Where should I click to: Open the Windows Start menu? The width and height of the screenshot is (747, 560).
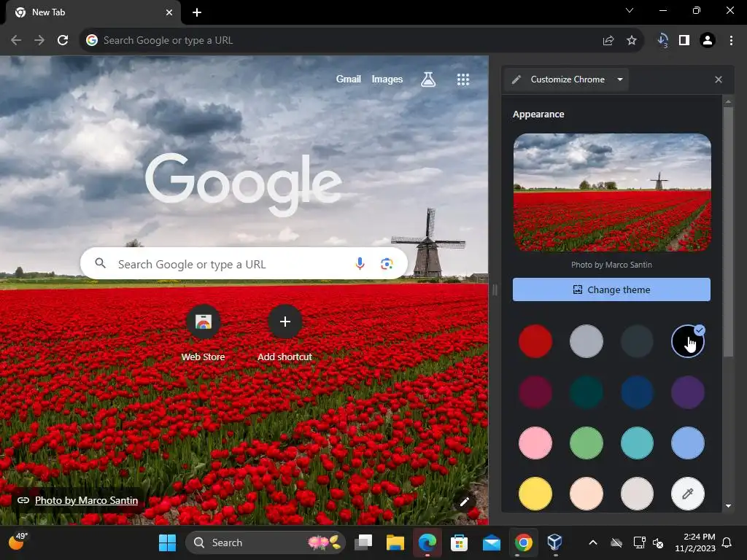pyautogui.click(x=167, y=542)
